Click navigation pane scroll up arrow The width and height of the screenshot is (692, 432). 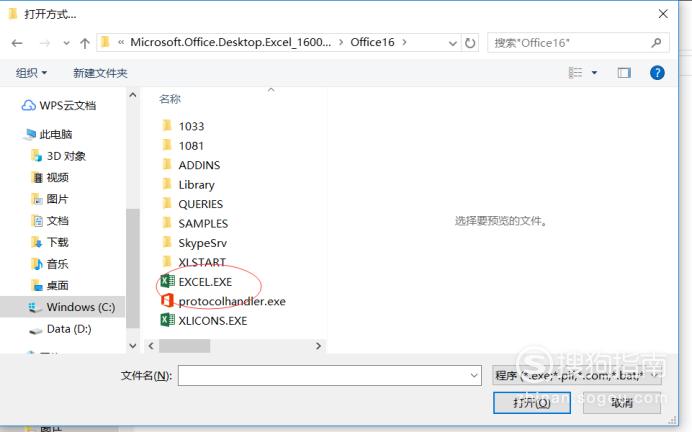tap(132, 95)
